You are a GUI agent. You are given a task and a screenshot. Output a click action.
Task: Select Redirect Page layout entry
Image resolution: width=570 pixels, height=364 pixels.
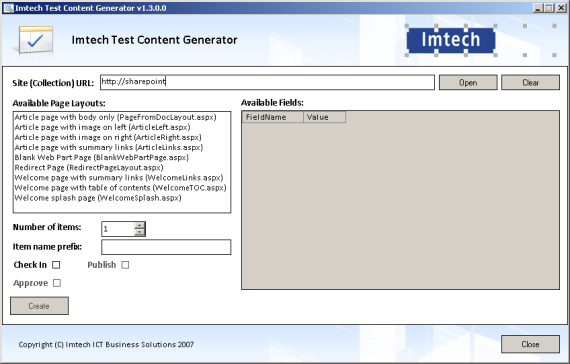pos(89,168)
